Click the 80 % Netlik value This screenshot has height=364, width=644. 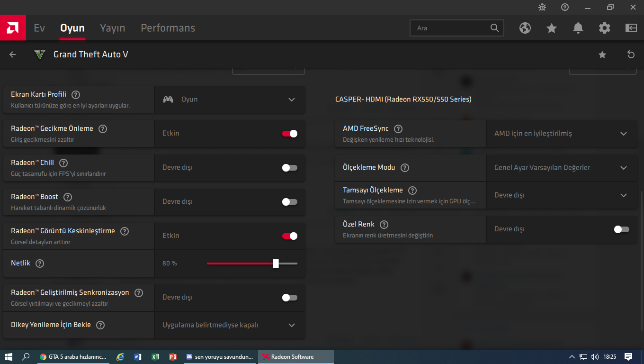(170, 263)
